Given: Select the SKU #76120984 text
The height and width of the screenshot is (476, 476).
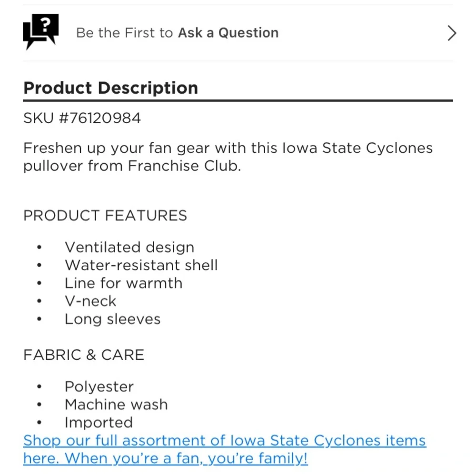Looking at the screenshot, I should 82,118.
